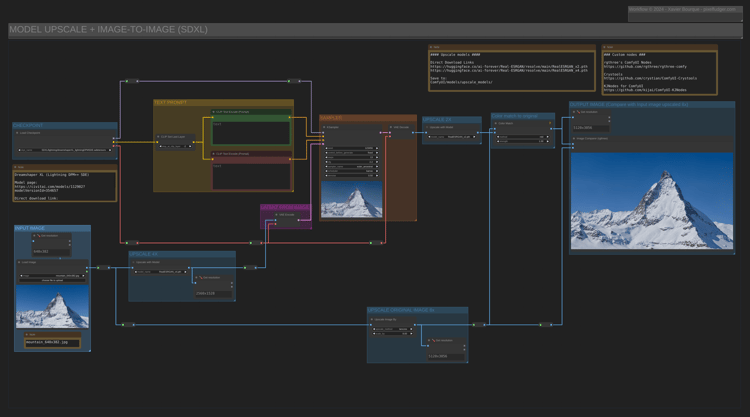Click the choose file to upload button
This screenshot has height=417, width=750.
click(x=53, y=280)
